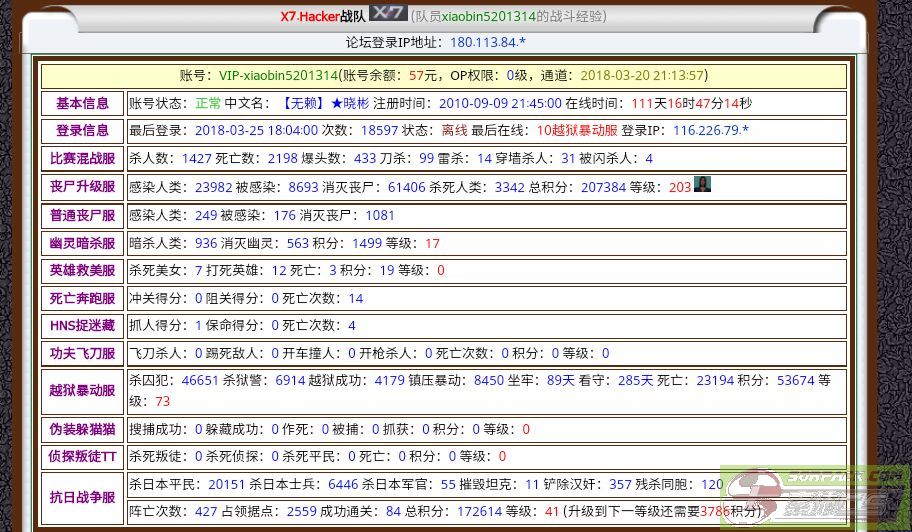The width and height of the screenshot is (912, 532).
Task: Open the 侦探叛徒TT section label
Action: point(83,456)
